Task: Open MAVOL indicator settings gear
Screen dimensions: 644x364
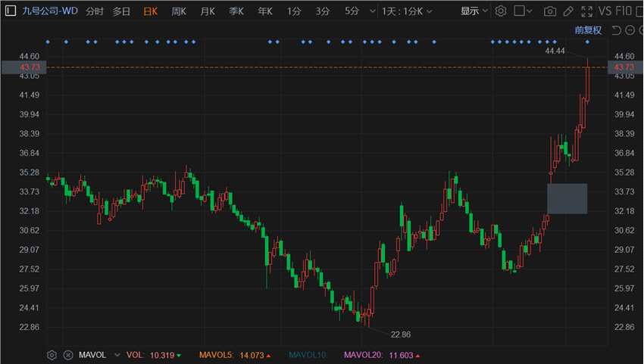Action: click(x=52, y=355)
